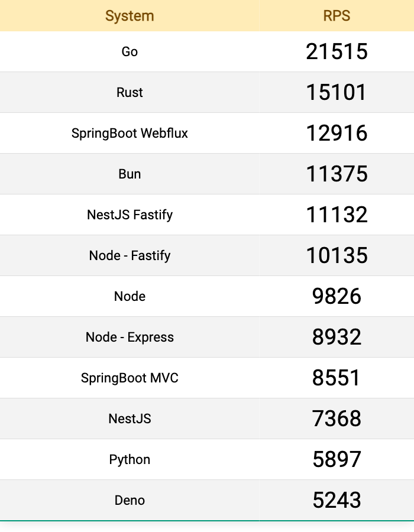414x532 pixels.
Task: Select the Deno system cell
Action: [130, 500]
